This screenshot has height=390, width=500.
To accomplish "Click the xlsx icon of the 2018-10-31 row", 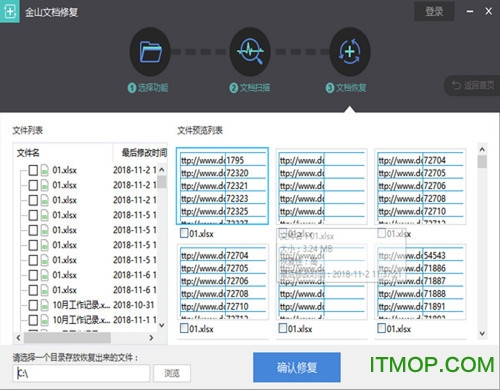I will [x=45, y=305].
